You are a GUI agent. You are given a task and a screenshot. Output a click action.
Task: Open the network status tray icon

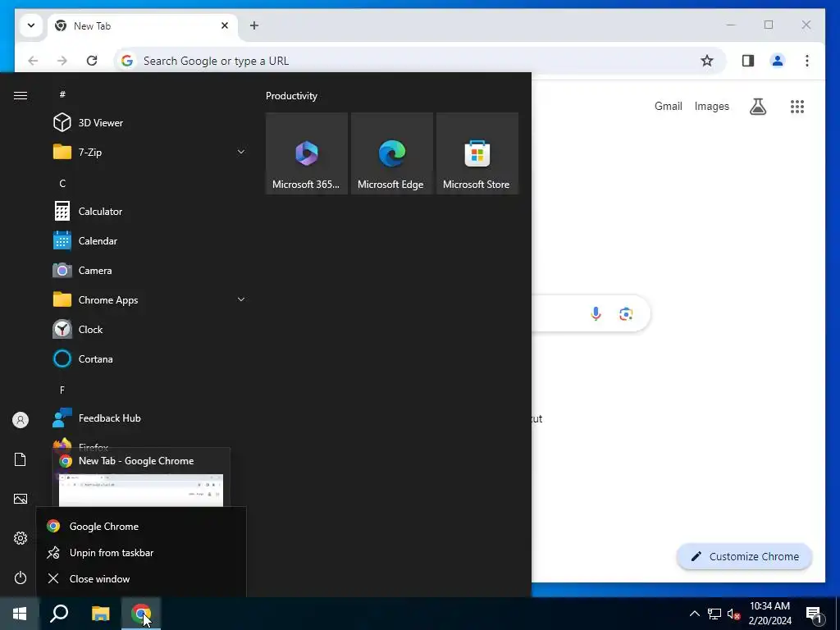click(x=714, y=614)
